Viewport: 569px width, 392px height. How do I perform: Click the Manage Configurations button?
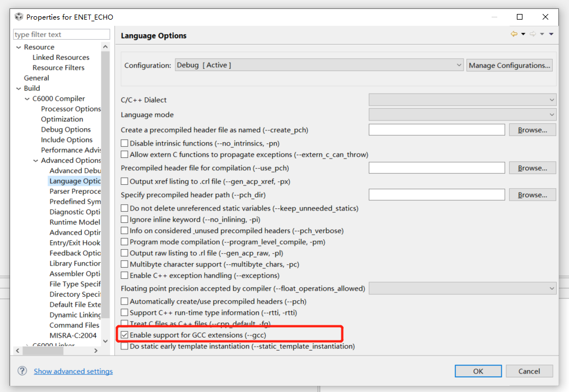tap(509, 64)
